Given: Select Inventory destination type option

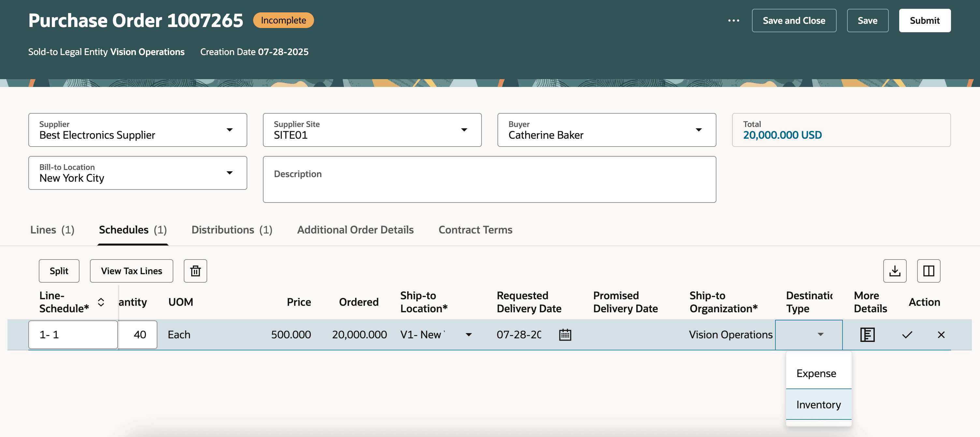Looking at the screenshot, I should (x=818, y=405).
